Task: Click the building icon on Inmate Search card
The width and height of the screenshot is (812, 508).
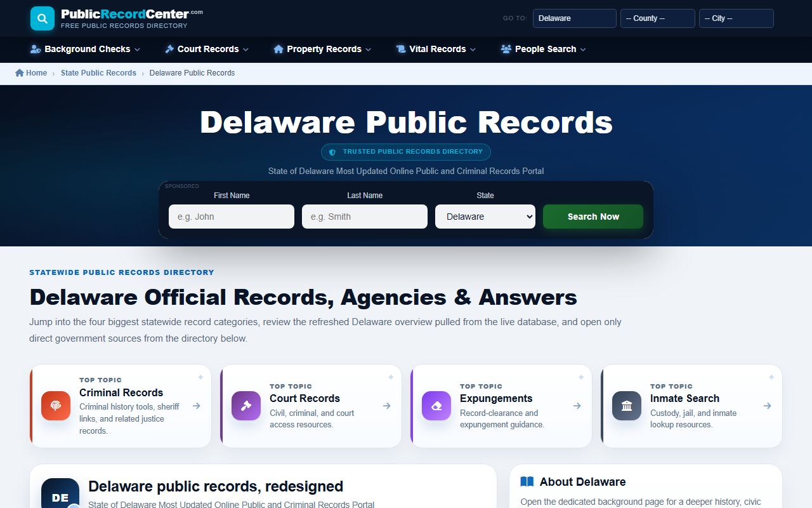Action: click(627, 406)
